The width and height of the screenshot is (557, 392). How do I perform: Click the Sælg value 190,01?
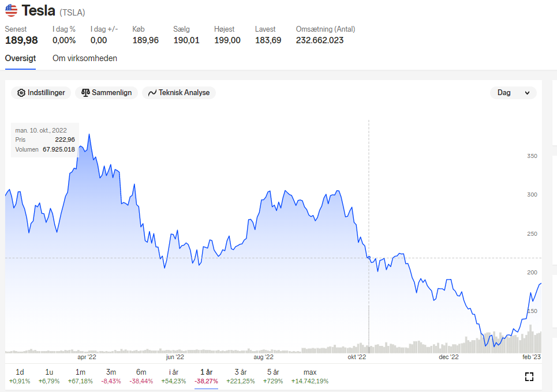coord(186,40)
